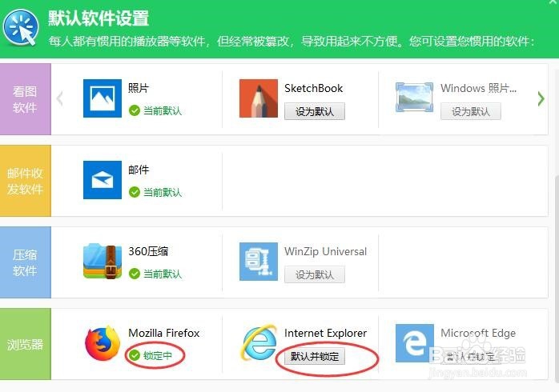Click the SketchBook pencil icon

259,98
